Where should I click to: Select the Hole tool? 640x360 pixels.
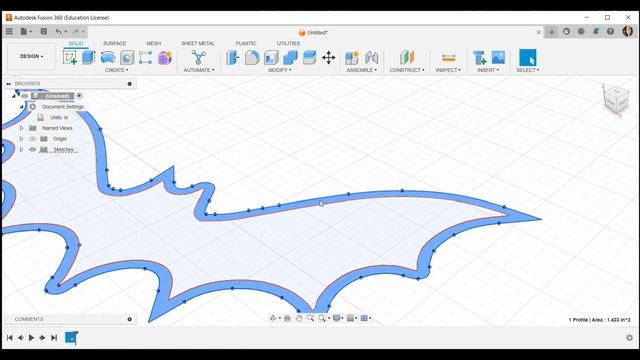click(x=127, y=58)
